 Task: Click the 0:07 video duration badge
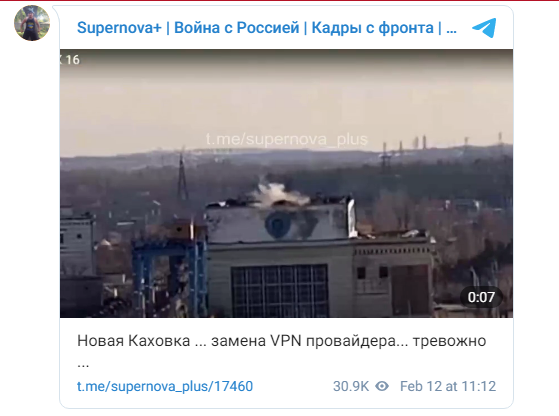(481, 297)
